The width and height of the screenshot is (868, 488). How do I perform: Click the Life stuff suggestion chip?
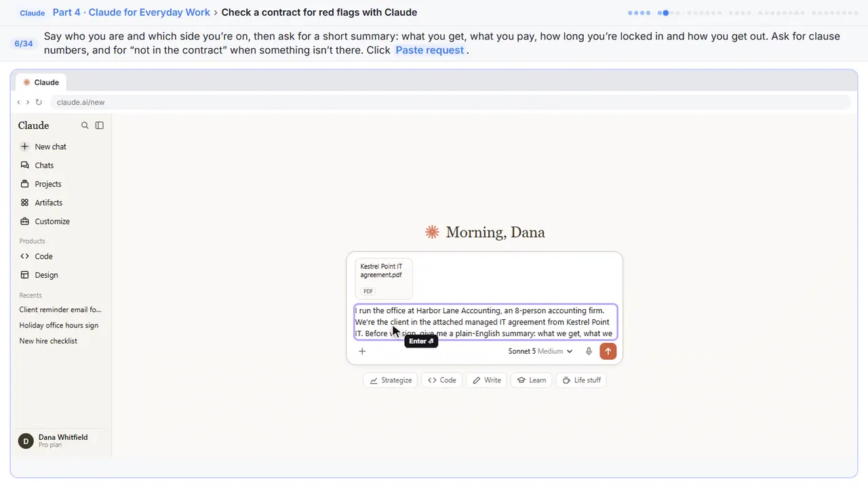point(581,380)
